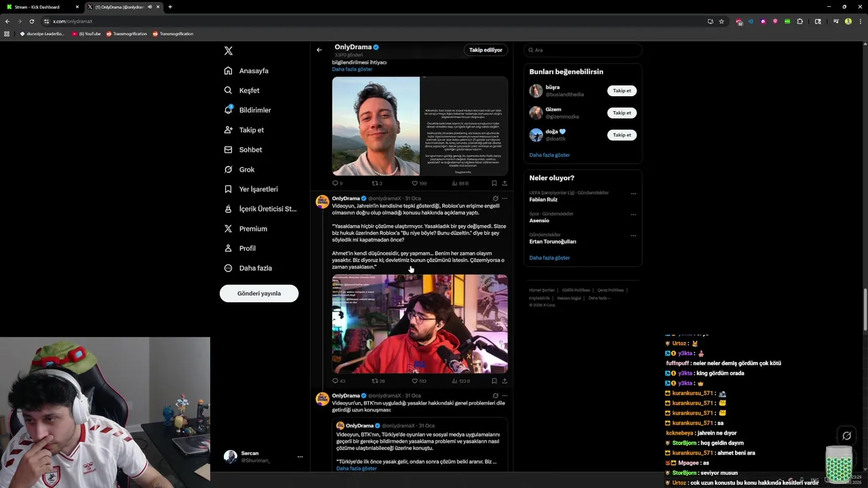868x488 pixels.
Task: Click Takip ediliyor following button
Action: pos(486,50)
